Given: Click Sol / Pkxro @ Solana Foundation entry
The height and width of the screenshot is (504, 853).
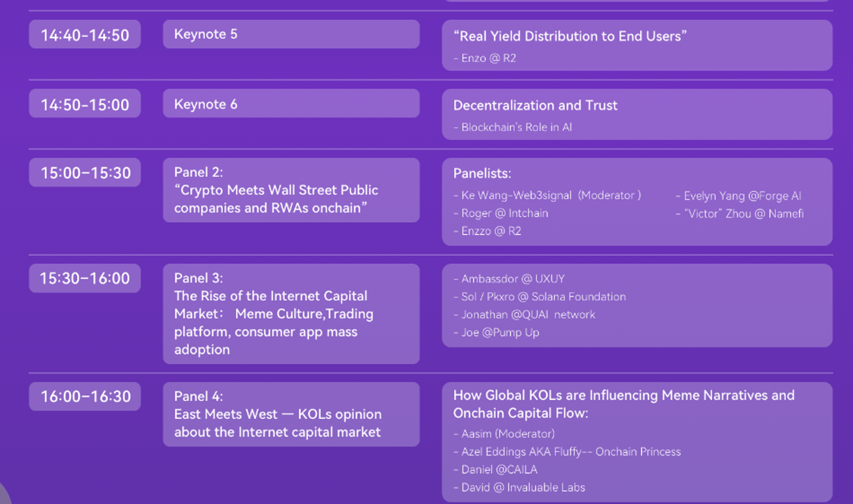Looking at the screenshot, I should (x=540, y=297).
